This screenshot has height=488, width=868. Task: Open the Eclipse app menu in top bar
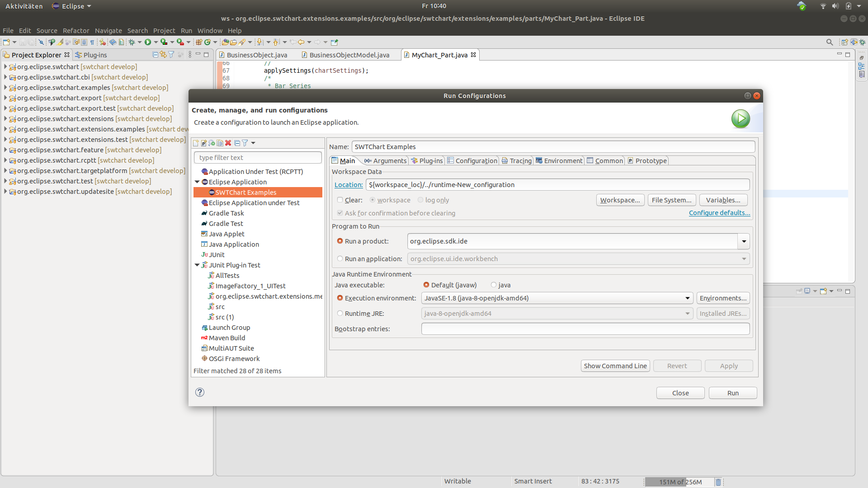tap(71, 6)
